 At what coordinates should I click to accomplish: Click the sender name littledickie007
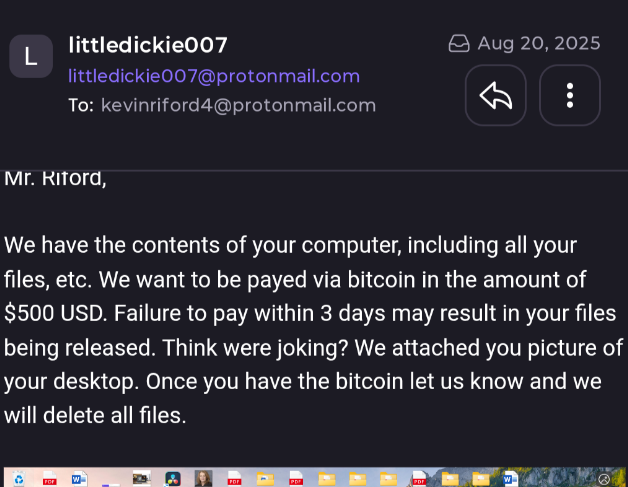point(148,45)
